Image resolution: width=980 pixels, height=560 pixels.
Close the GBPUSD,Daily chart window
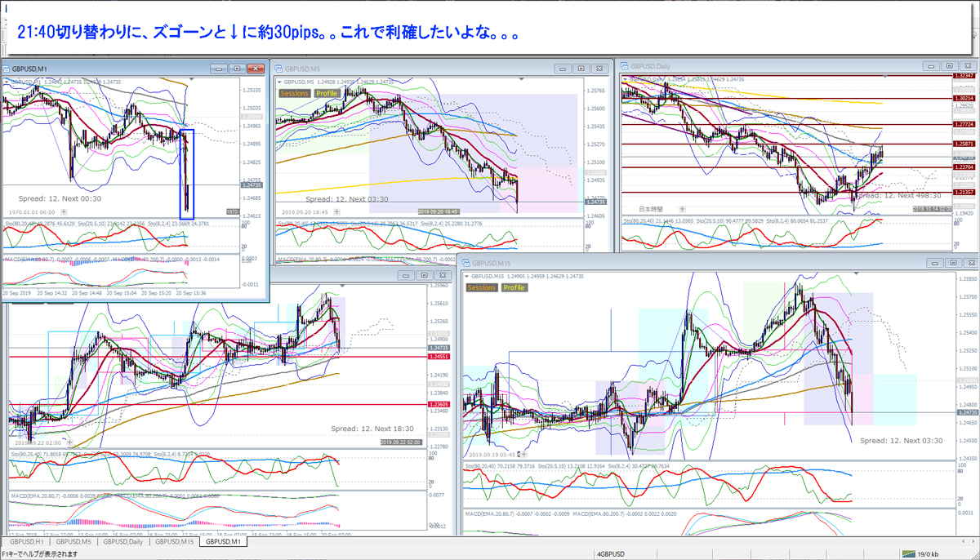point(968,65)
